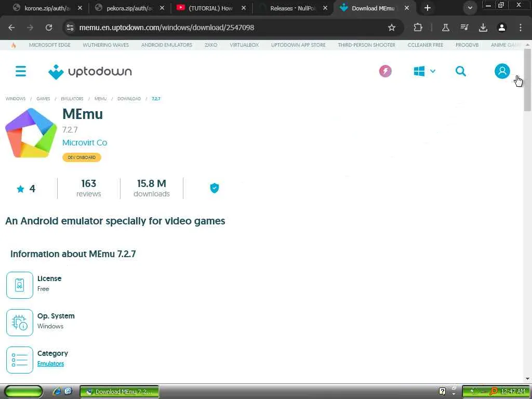
Task: Click the DEV ONBOARD badge
Action: 82,157
